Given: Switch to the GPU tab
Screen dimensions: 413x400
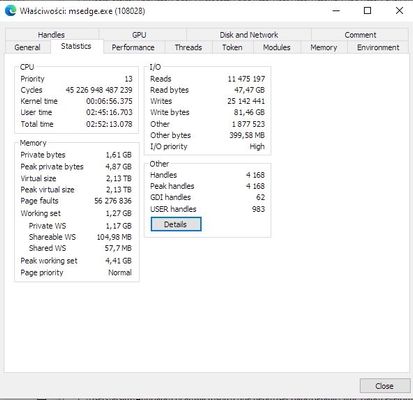Looking at the screenshot, I should 139,35.
